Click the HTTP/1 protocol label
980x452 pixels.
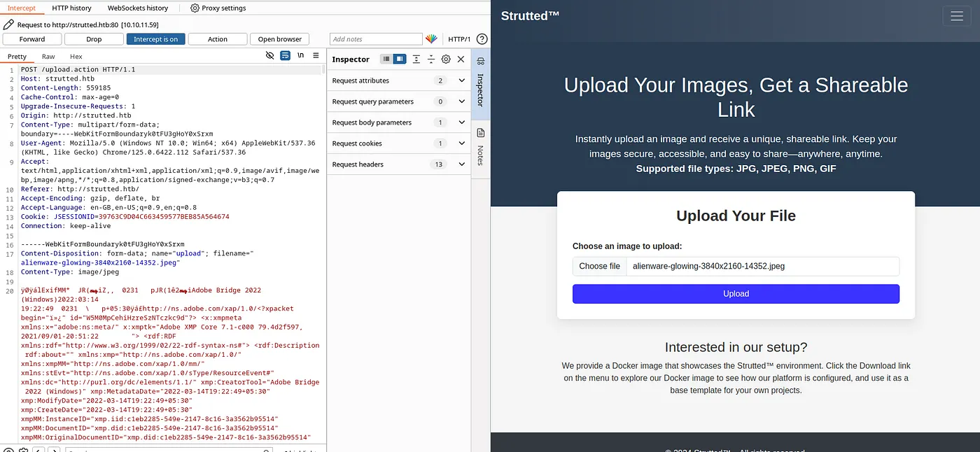pos(459,39)
